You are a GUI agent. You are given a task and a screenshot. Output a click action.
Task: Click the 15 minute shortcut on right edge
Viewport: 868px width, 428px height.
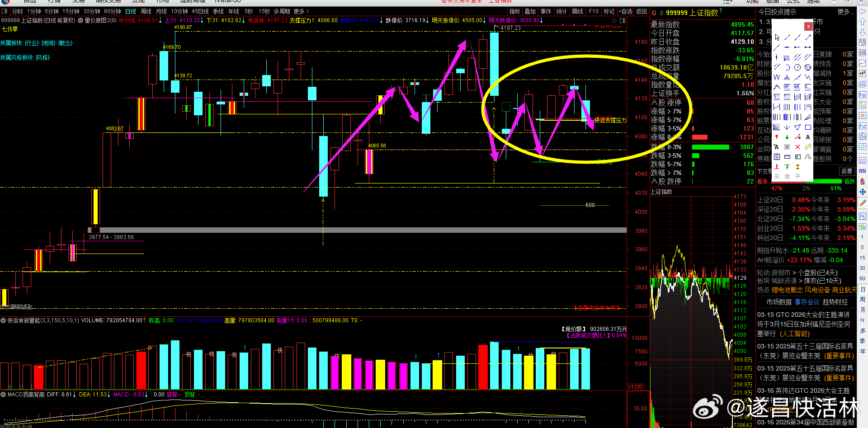click(863, 258)
